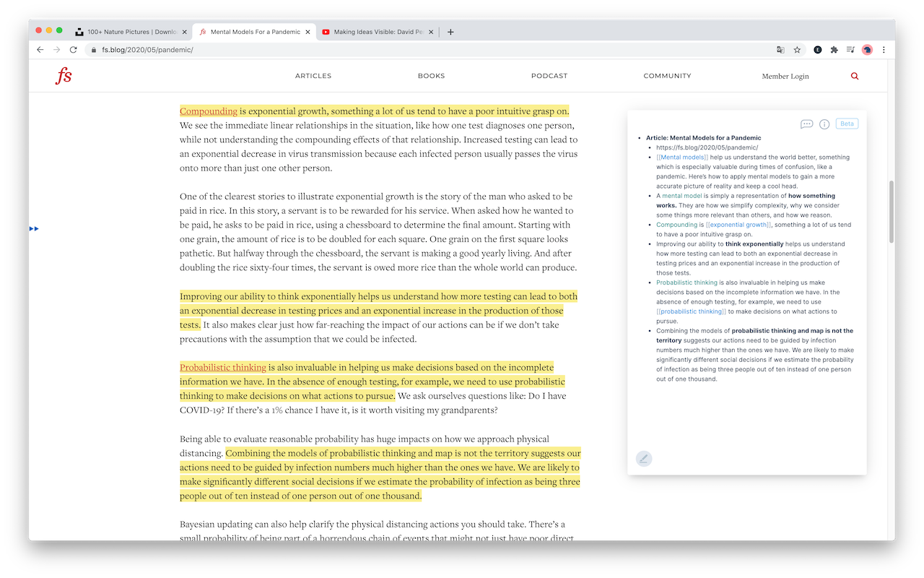Click [[probabilistic thinking]] link in notes
924x578 pixels.
click(x=691, y=311)
